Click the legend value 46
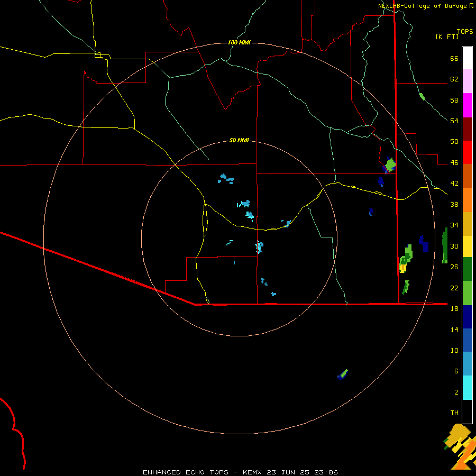 pos(454,163)
